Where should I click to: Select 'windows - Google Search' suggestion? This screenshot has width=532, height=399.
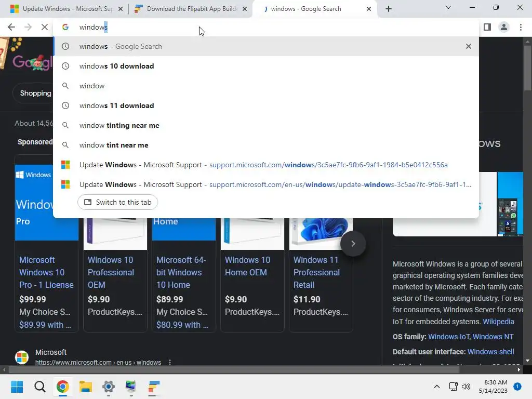pos(266,46)
